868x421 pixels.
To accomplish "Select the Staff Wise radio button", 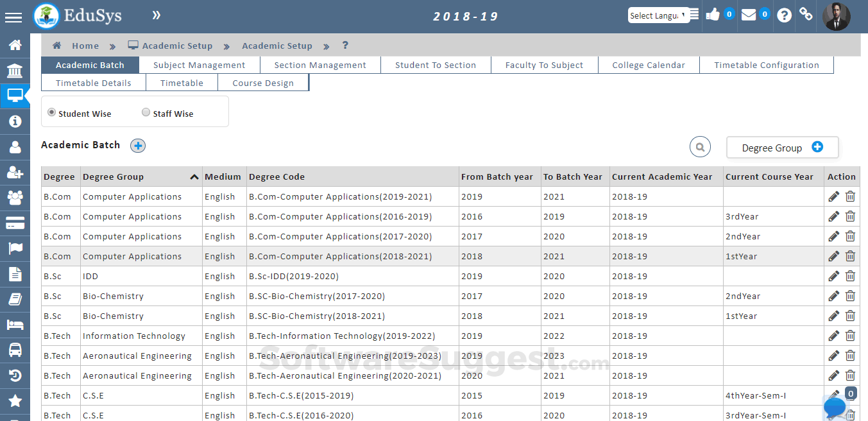I will click(146, 112).
